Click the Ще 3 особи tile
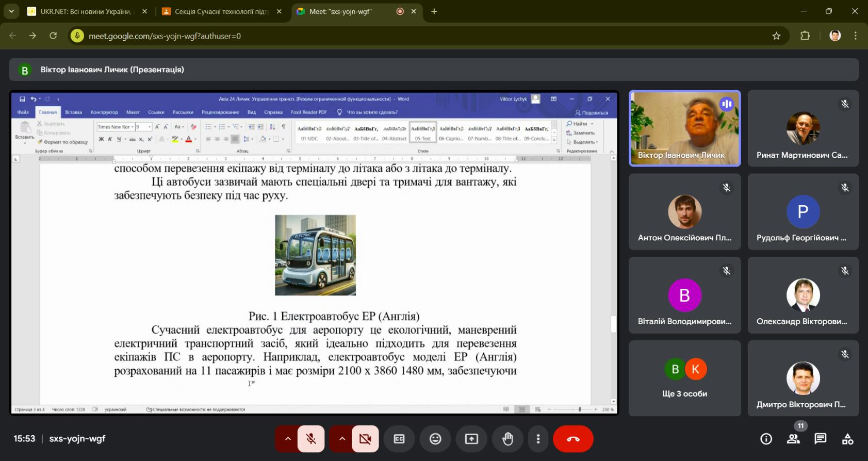 pyautogui.click(x=684, y=378)
